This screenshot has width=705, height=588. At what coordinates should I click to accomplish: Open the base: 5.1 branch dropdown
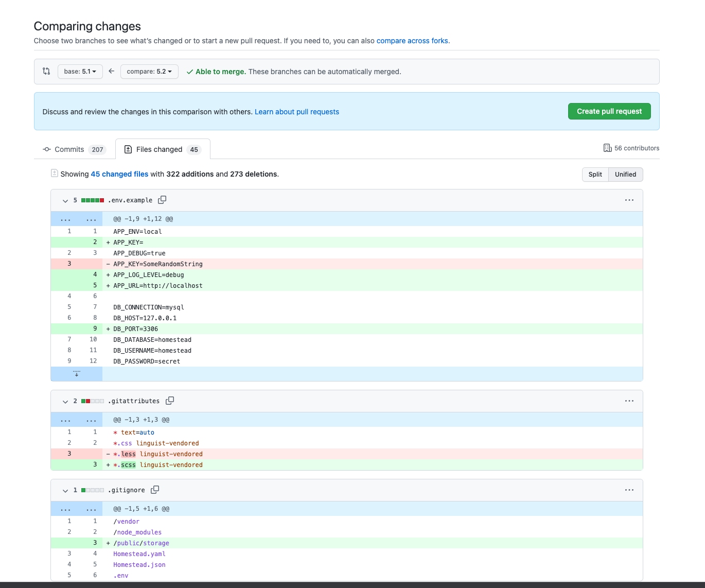pyautogui.click(x=80, y=72)
